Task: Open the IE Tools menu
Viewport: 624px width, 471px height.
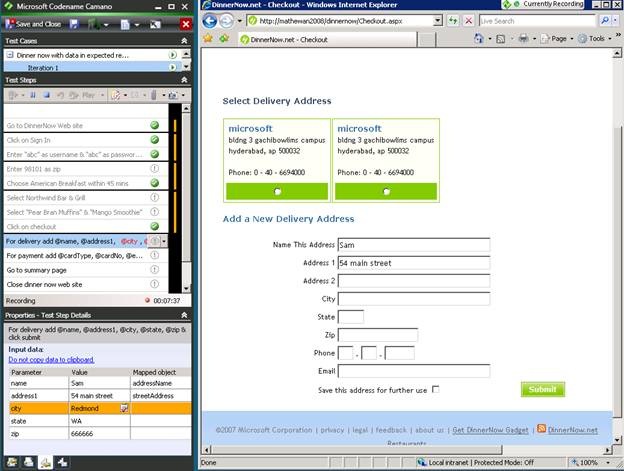Action: coord(595,39)
